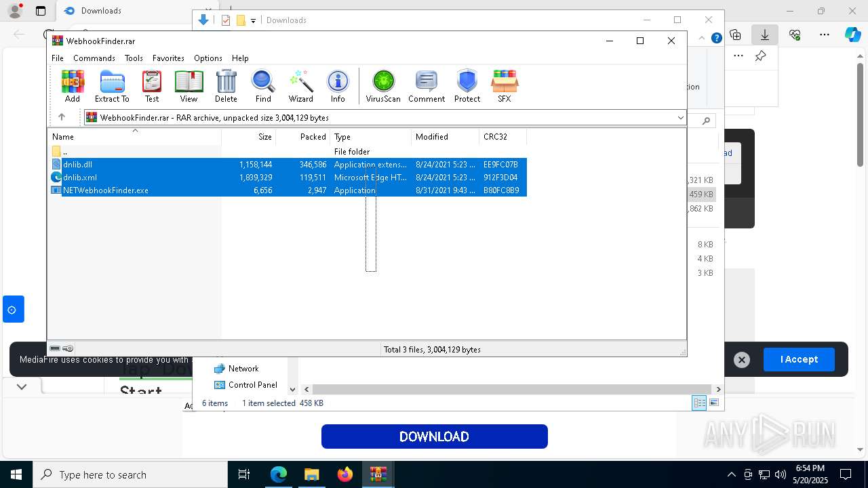868x488 pixels.
Task: Launch the Wizard tool
Action: tap(300, 86)
